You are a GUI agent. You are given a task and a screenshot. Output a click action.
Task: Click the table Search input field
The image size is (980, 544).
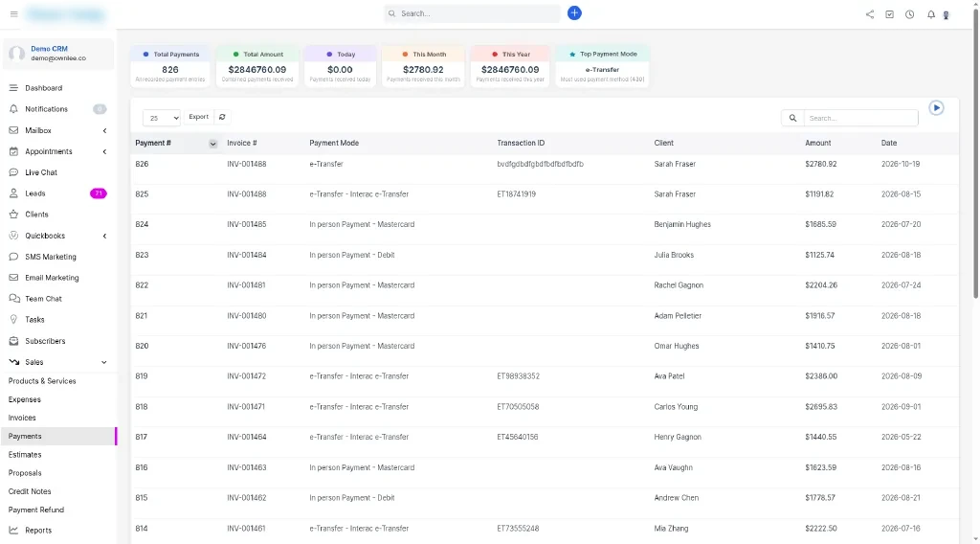[x=860, y=118]
